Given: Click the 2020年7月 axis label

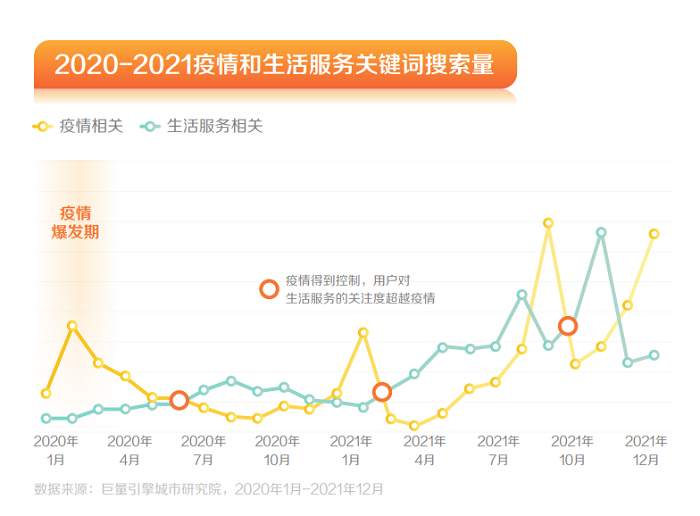Looking at the screenshot, I should click(x=203, y=450).
